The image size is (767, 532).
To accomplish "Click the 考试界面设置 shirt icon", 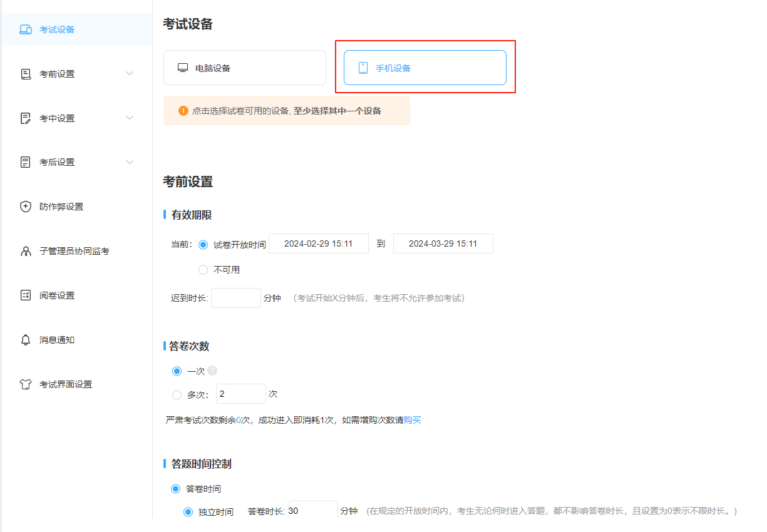I will [x=26, y=384].
